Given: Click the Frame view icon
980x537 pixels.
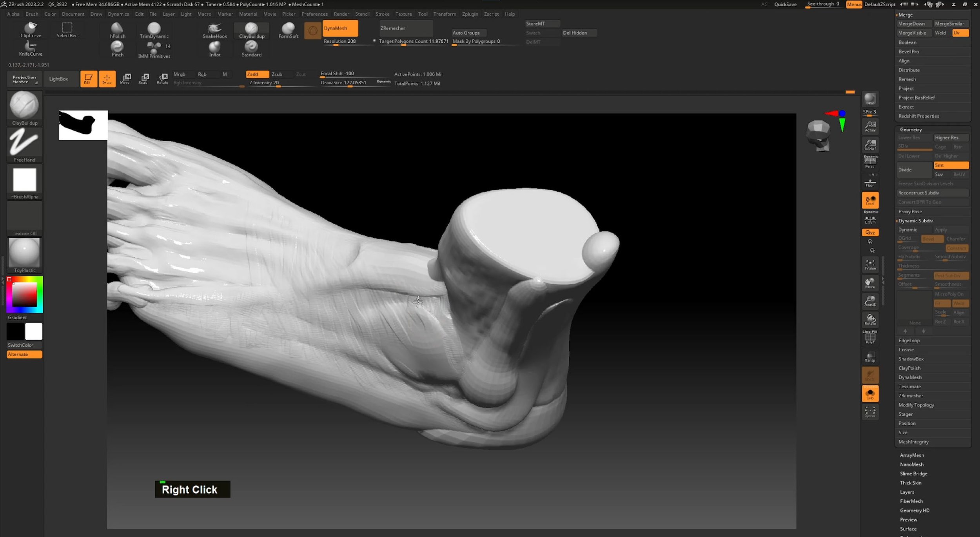Looking at the screenshot, I should coord(870,264).
